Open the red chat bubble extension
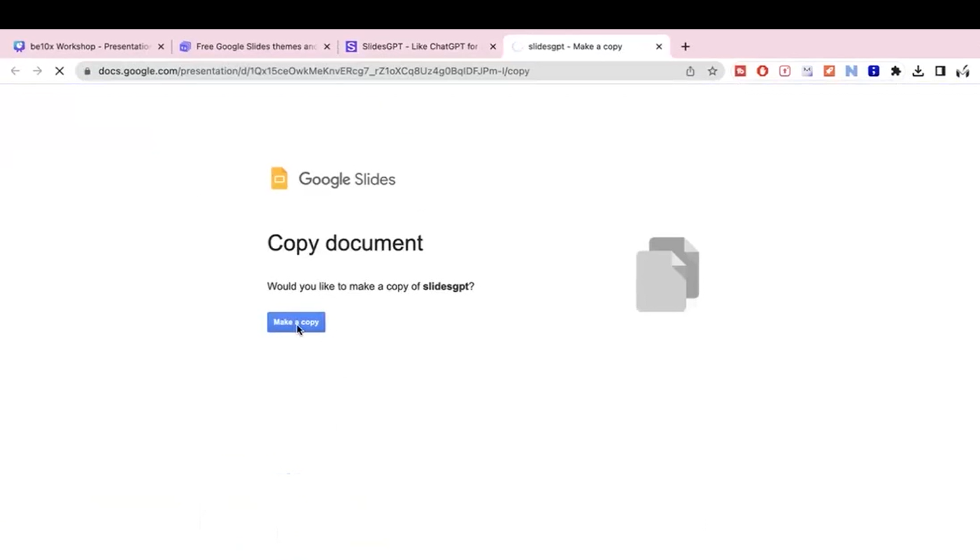Image resolution: width=980 pixels, height=560 pixels. pos(740,71)
